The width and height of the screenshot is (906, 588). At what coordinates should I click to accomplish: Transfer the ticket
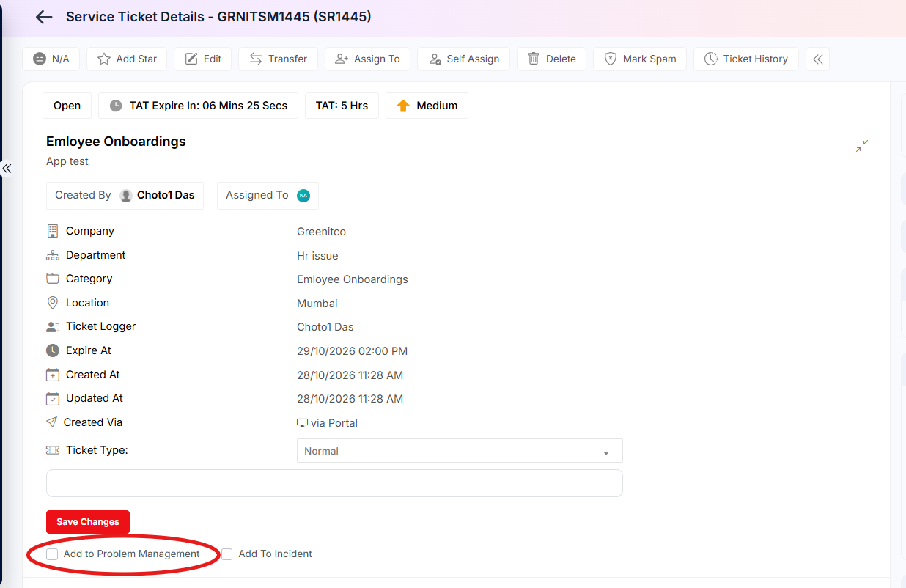pyautogui.click(x=278, y=59)
